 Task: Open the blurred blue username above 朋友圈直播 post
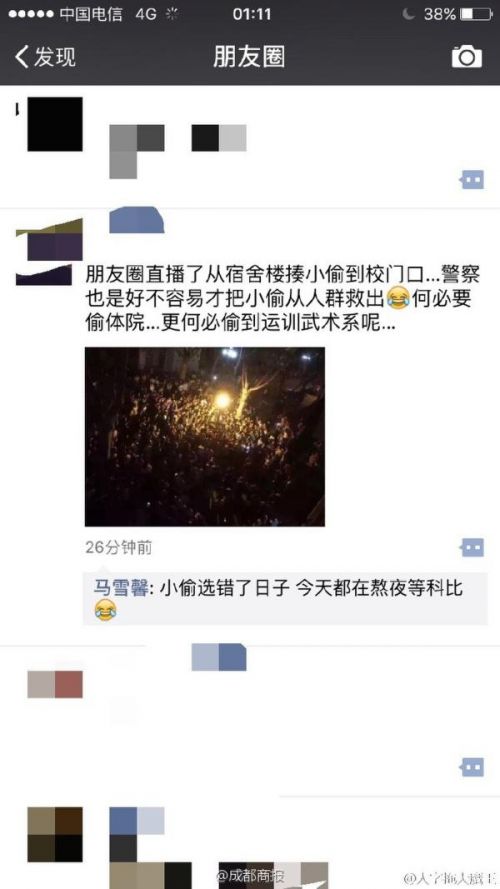137,220
